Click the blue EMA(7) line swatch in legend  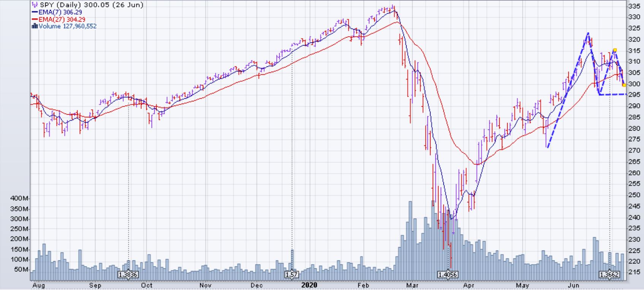point(35,12)
